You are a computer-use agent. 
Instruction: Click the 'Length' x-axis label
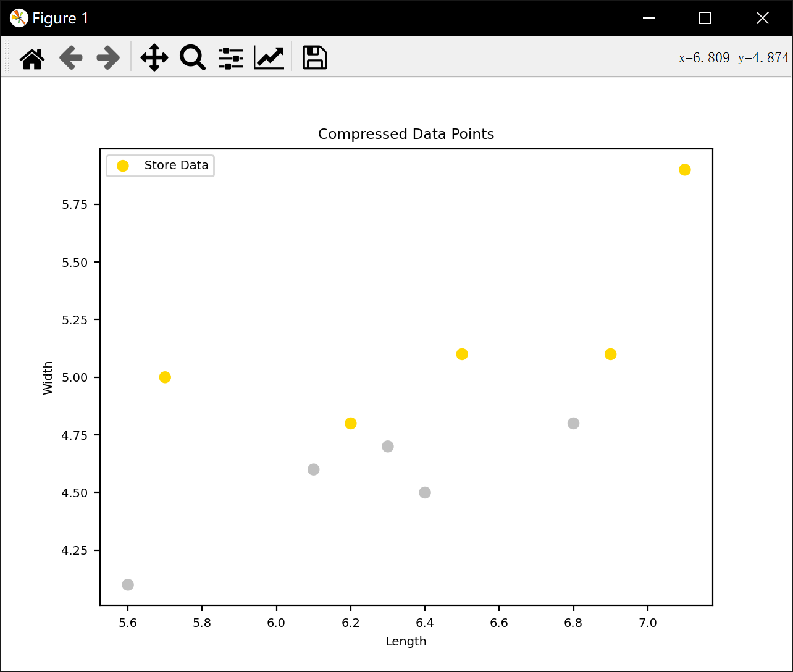point(406,641)
